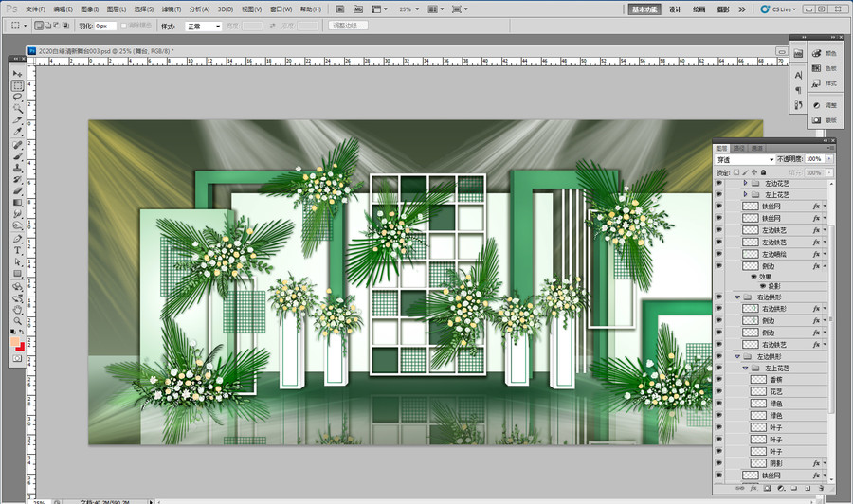
Task: Swap foreground and background colors
Action: pyautogui.click(x=22, y=332)
